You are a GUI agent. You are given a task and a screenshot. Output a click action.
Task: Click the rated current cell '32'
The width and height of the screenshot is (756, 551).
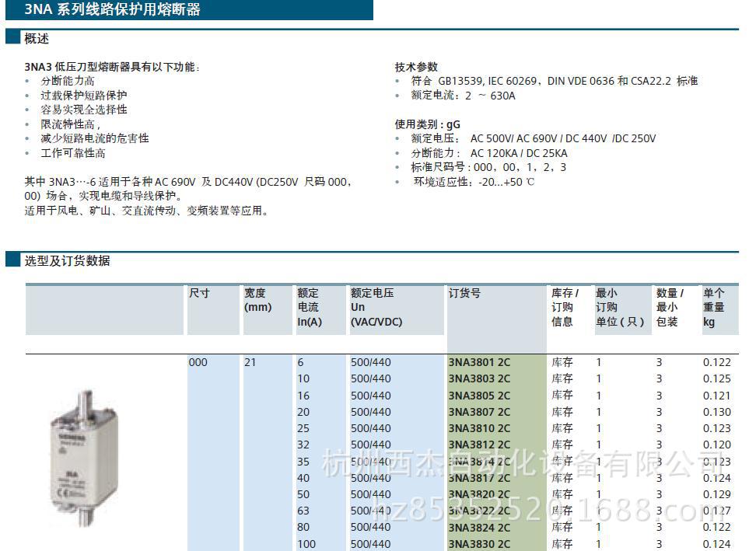(303, 445)
